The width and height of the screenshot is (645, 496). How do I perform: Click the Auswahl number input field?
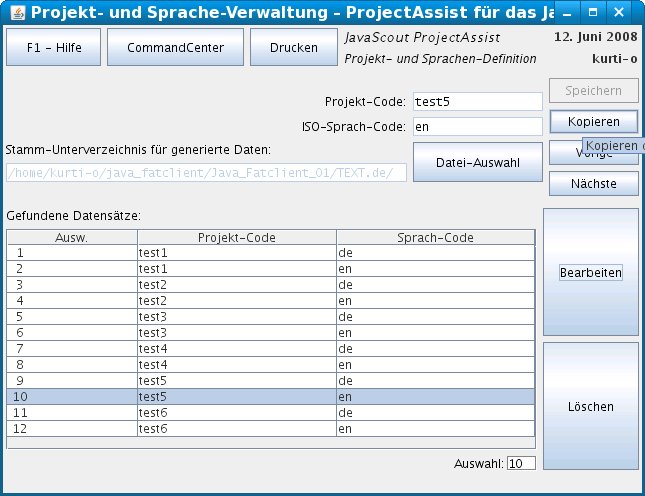[521, 463]
